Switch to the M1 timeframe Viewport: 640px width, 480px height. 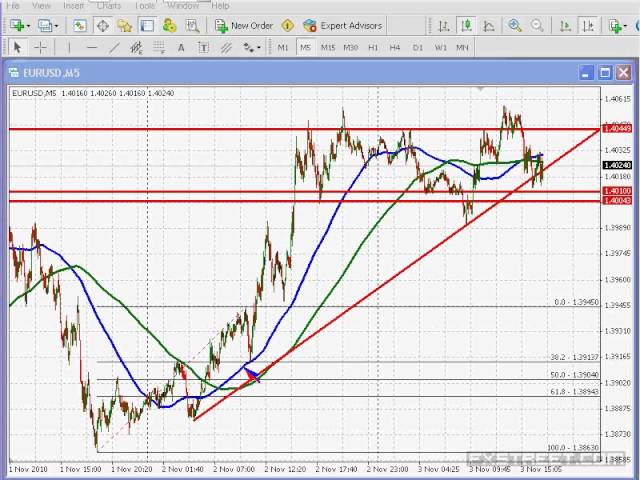pyautogui.click(x=282, y=48)
